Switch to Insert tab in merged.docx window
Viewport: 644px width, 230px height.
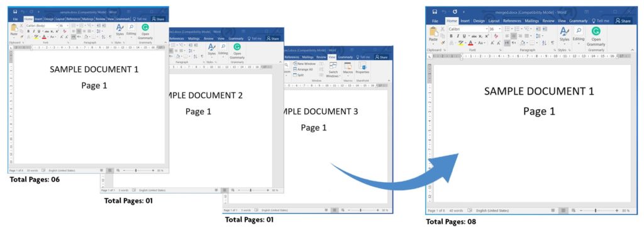(465, 21)
